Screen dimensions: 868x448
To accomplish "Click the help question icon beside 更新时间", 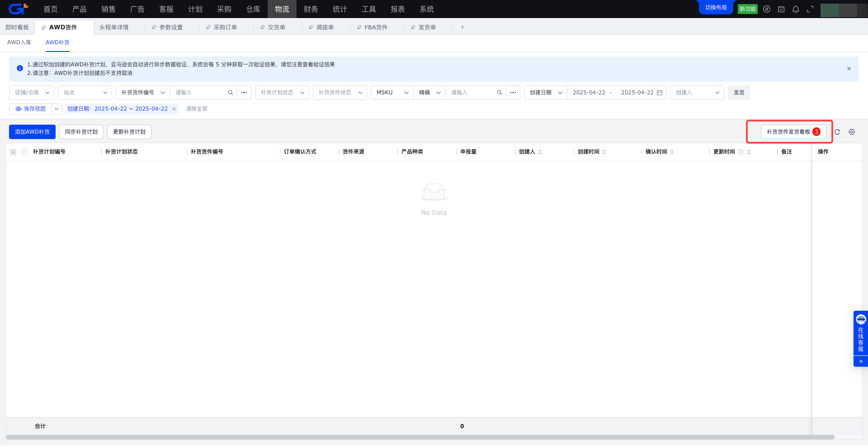I will tap(741, 152).
